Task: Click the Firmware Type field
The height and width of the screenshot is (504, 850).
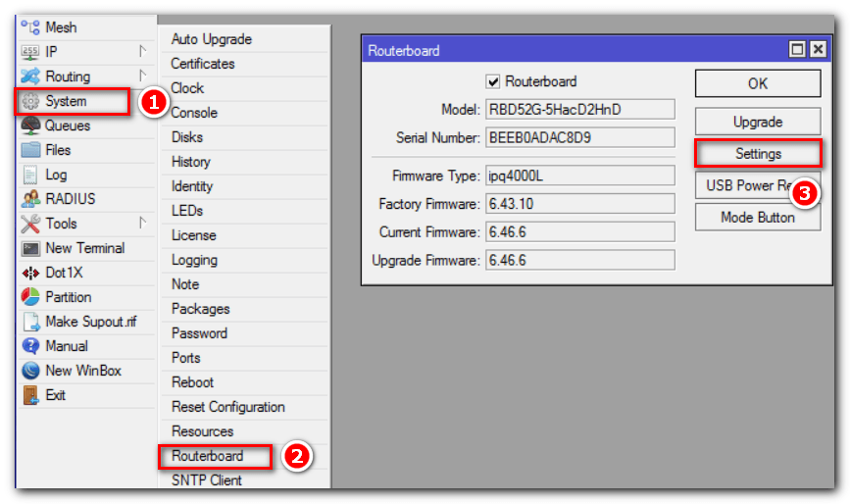Action: pos(580,176)
